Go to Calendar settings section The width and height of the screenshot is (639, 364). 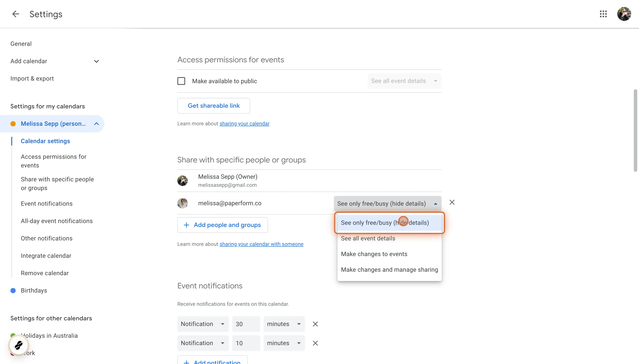pos(45,141)
